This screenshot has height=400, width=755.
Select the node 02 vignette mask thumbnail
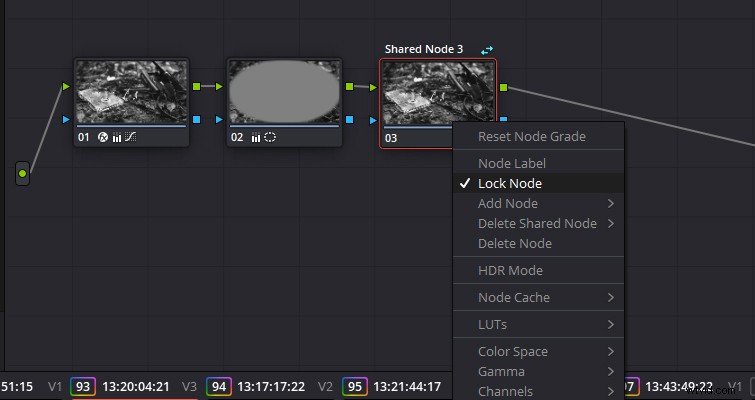click(x=285, y=92)
